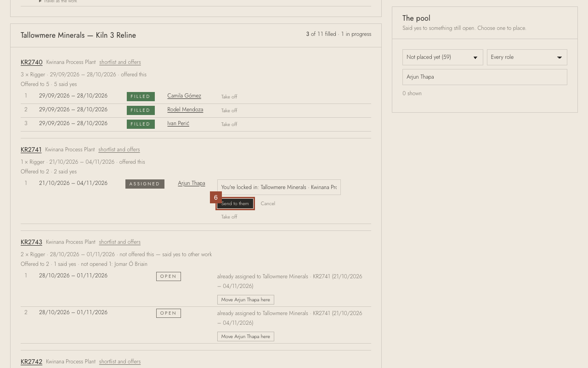Move Arjun Thapa to KR2743 slot 2
This screenshot has width=588, height=368.
246,337
